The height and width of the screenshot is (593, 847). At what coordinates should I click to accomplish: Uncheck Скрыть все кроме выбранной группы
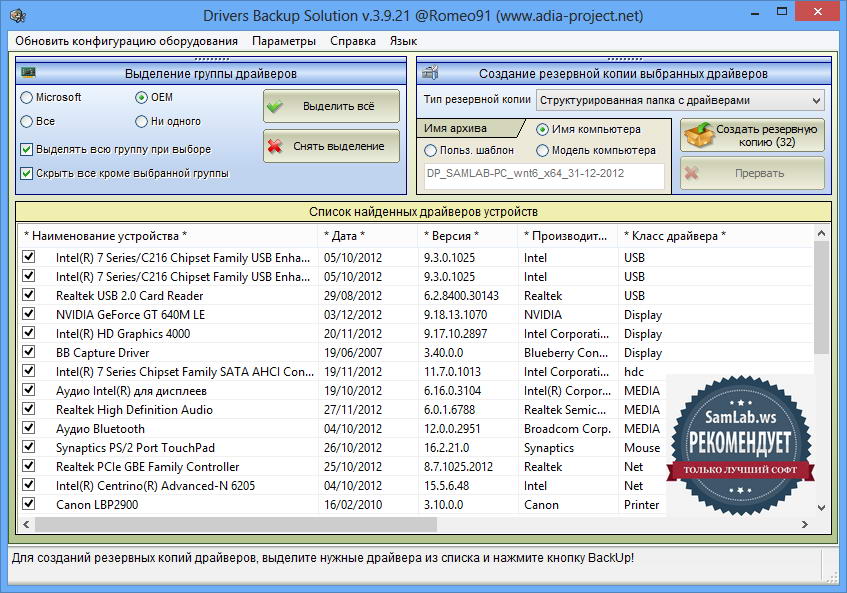point(27,173)
